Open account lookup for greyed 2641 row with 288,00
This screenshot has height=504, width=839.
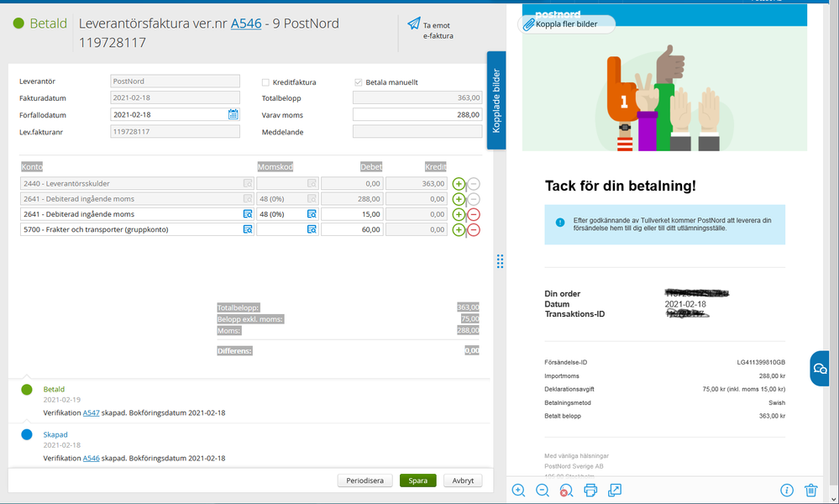248,198
